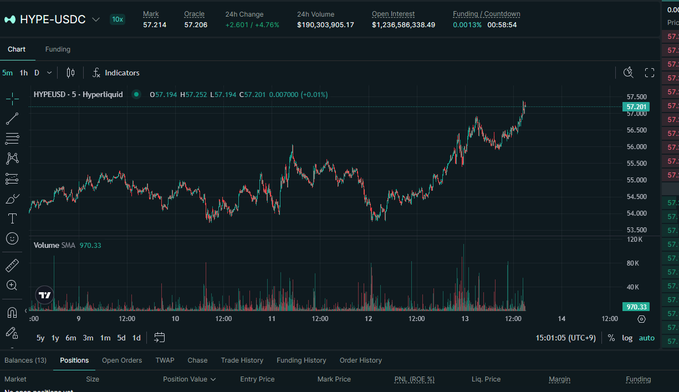Screen dimensions: 679x392
Task: Open the emoji icons tool
Action: click(x=12, y=239)
